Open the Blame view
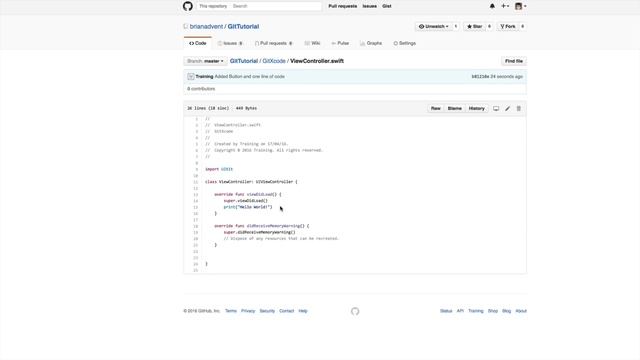Screen dimensions: 640x360 [454, 109]
